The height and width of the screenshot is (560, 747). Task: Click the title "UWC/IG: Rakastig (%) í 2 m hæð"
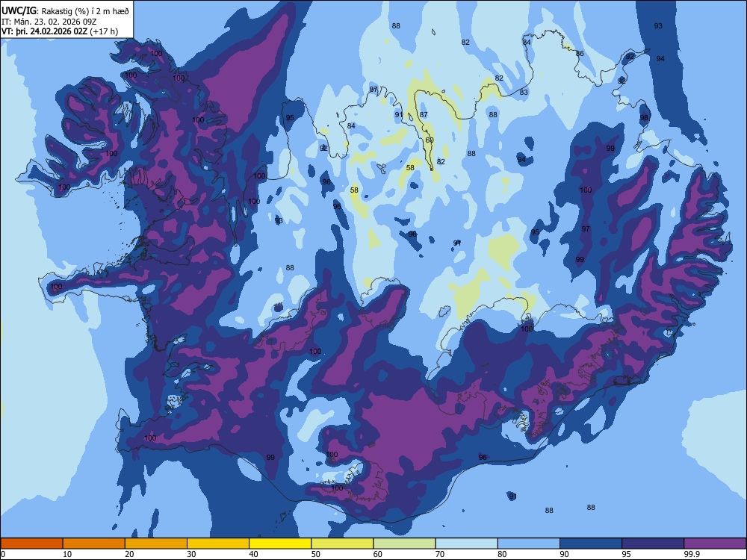65,10
